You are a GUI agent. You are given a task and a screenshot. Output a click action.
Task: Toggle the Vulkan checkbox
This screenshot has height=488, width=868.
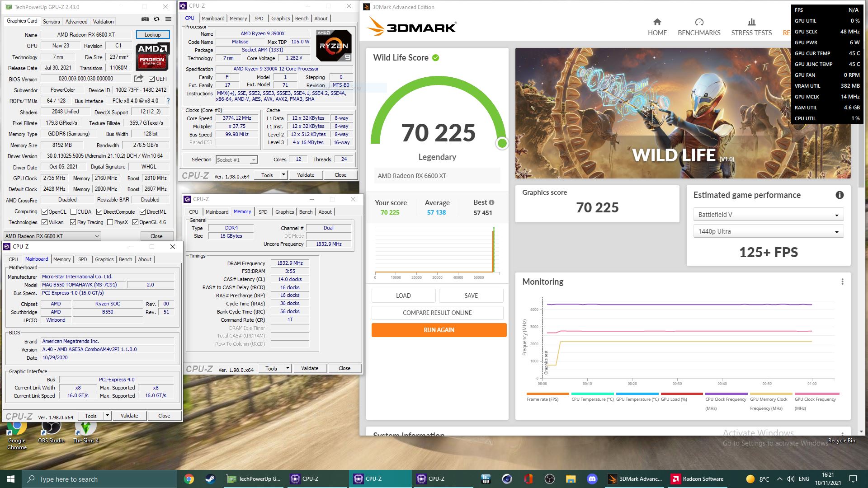44,222
